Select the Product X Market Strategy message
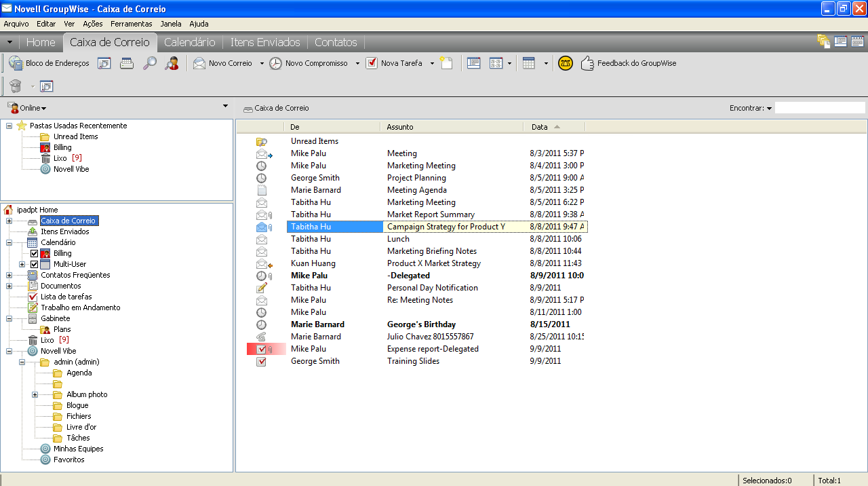This screenshot has height=486, width=868. 434,263
